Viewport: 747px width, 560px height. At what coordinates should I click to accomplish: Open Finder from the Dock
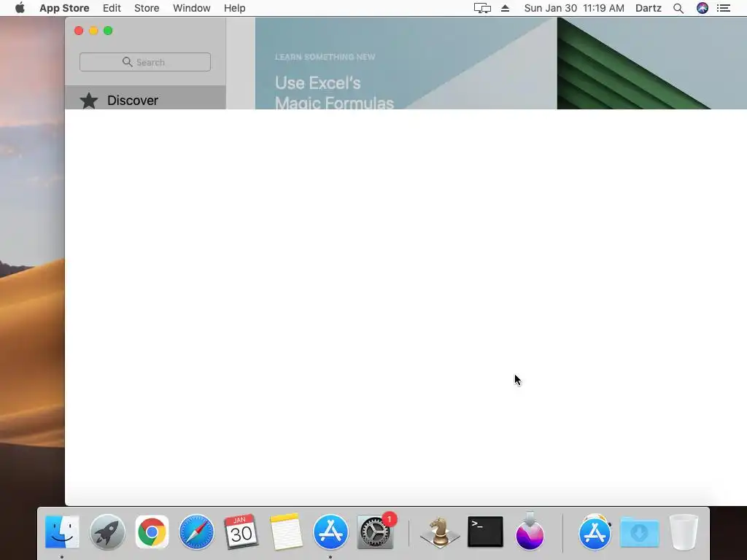point(62,532)
